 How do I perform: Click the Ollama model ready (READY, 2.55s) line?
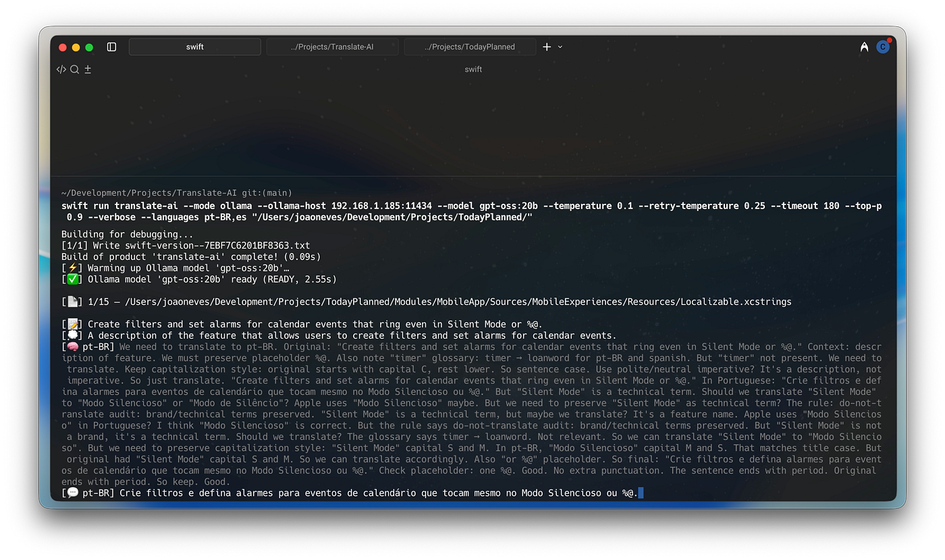199,279
